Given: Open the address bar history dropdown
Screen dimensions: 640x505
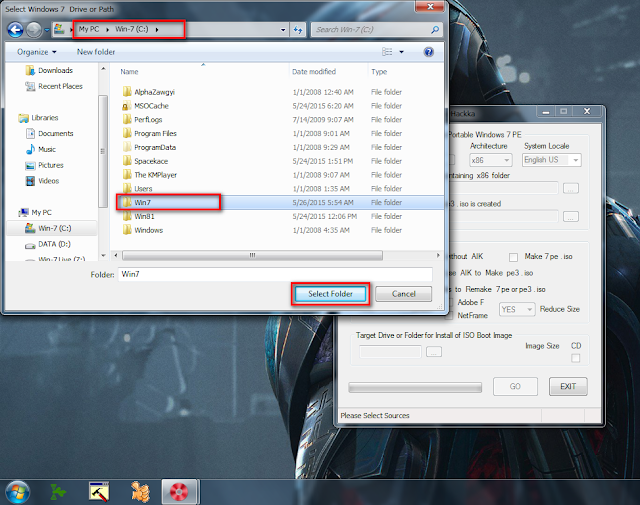Looking at the screenshot, I should point(283,30).
